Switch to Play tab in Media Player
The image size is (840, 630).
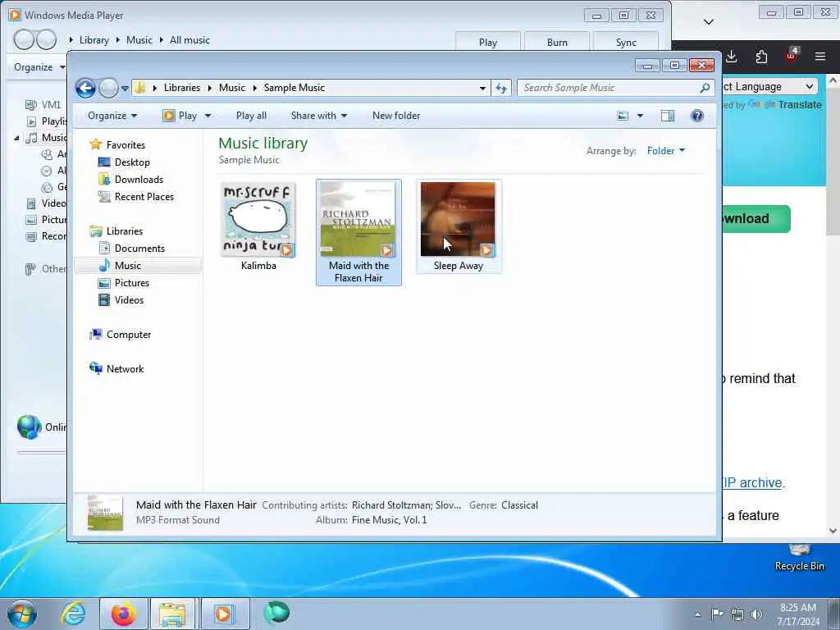point(487,43)
